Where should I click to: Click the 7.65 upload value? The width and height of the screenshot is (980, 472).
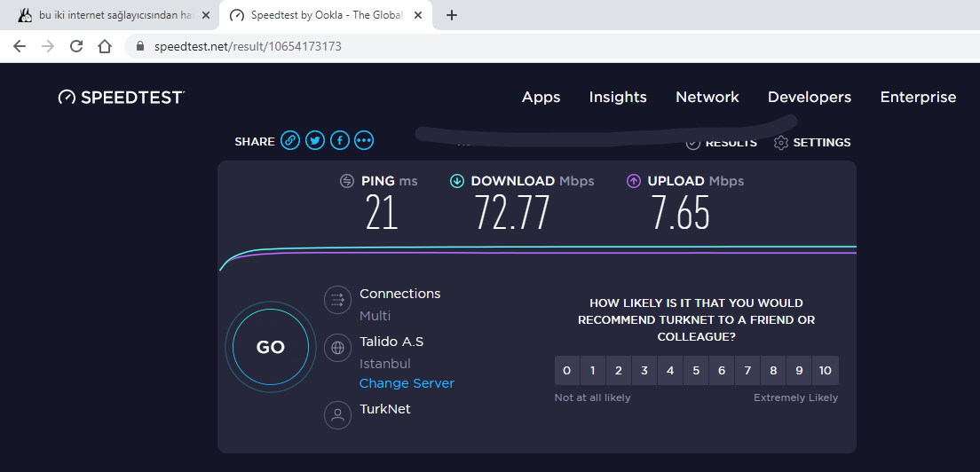[x=681, y=212]
